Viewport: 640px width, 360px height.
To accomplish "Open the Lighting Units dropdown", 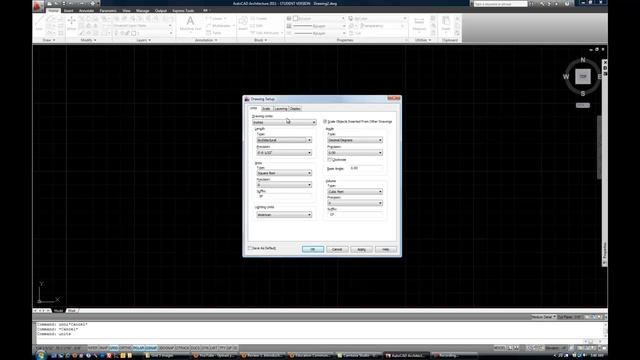I will pos(284,215).
